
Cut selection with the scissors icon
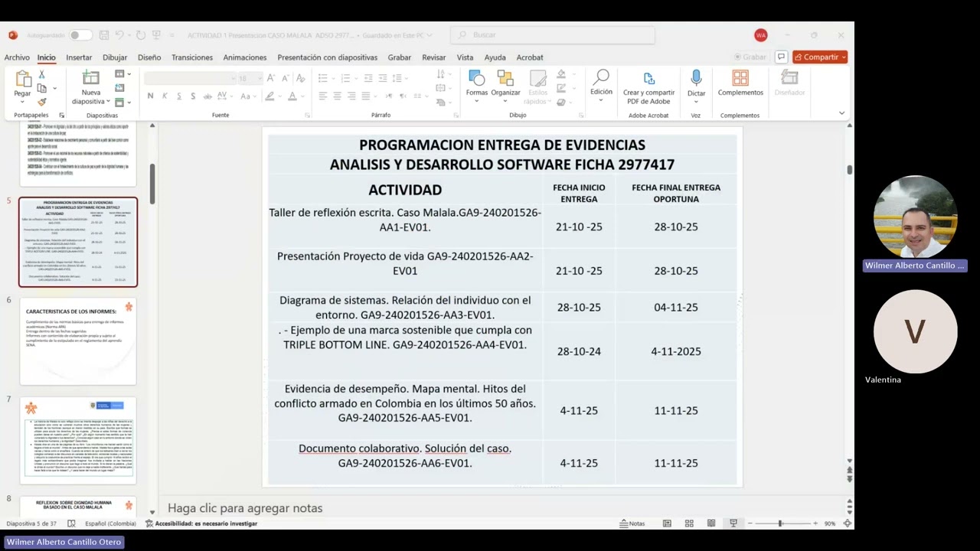(42, 74)
